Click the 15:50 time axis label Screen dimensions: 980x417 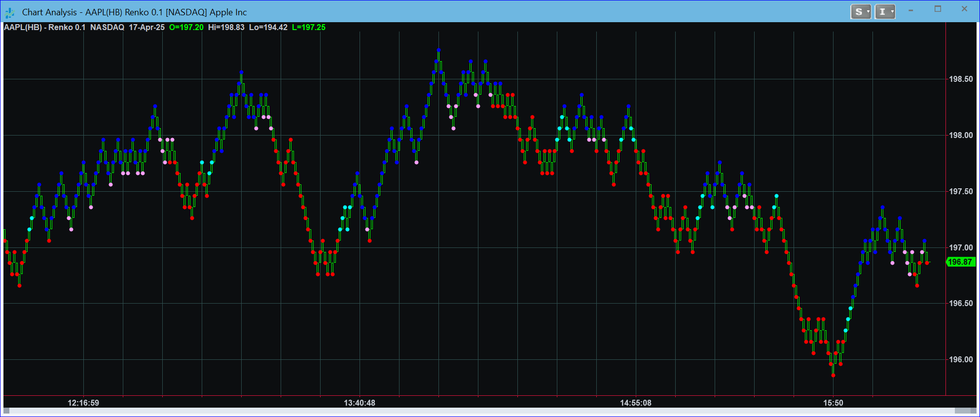(x=833, y=403)
